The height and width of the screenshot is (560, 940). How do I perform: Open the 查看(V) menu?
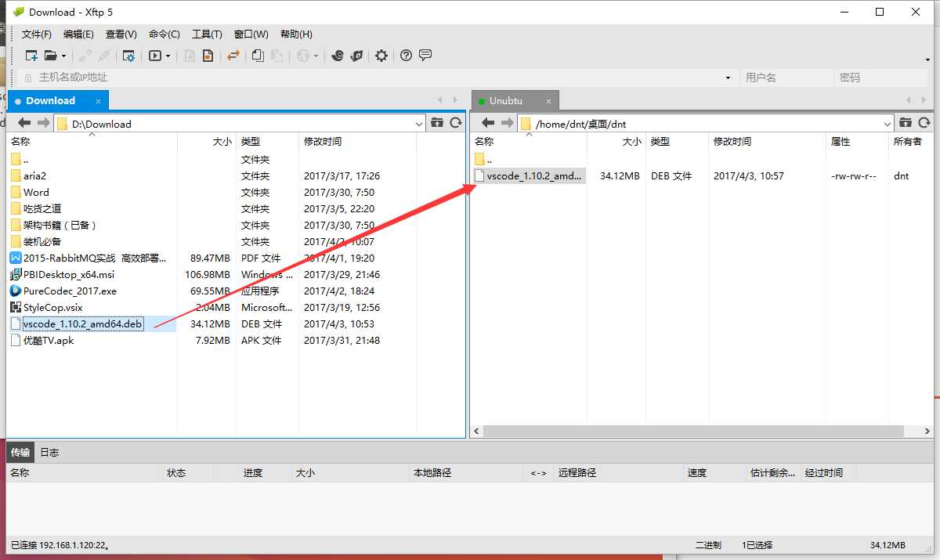pyautogui.click(x=121, y=34)
